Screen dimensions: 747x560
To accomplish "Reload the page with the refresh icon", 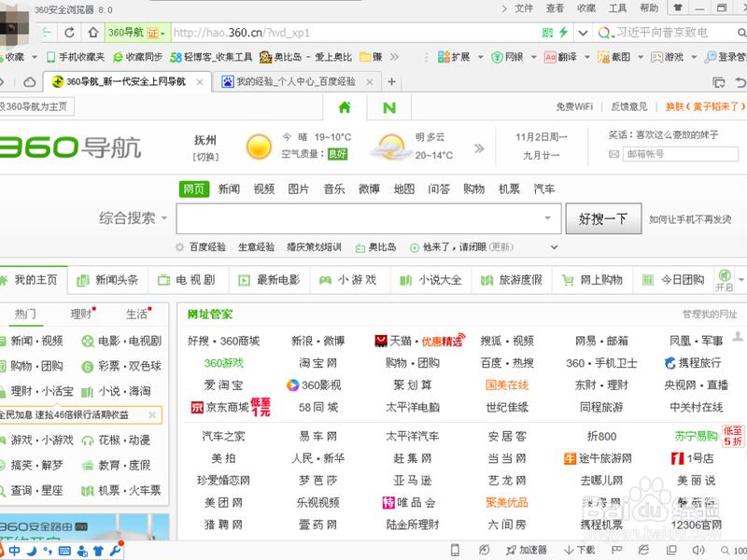I will click(x=69, y=33).
